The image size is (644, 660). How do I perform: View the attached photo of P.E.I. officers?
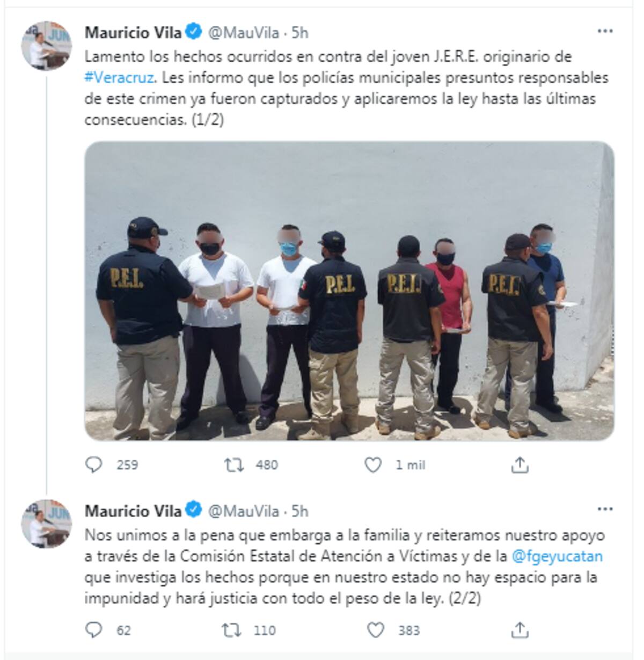point(349,291)
